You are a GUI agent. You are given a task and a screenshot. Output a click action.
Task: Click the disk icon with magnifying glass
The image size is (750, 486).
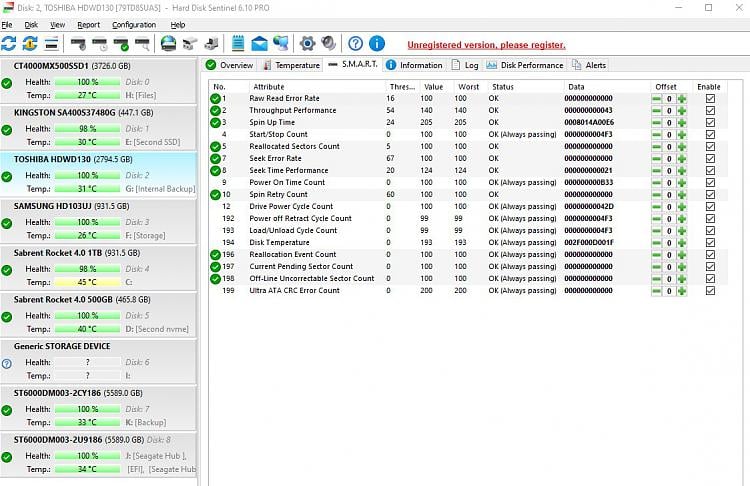pyautogui.click(x=143, y=44)
